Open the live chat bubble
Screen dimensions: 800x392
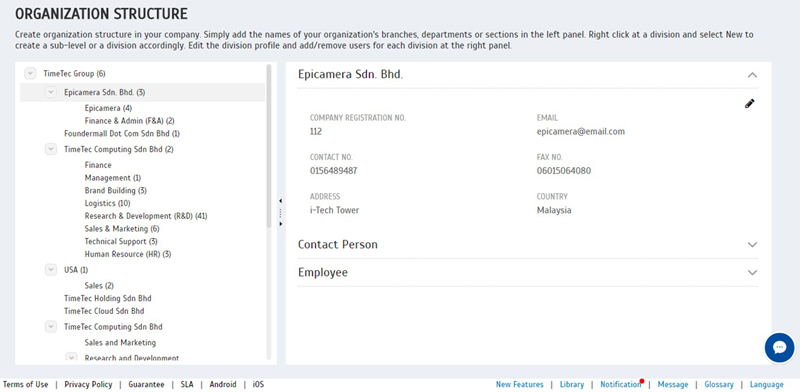tap(779, 348)
